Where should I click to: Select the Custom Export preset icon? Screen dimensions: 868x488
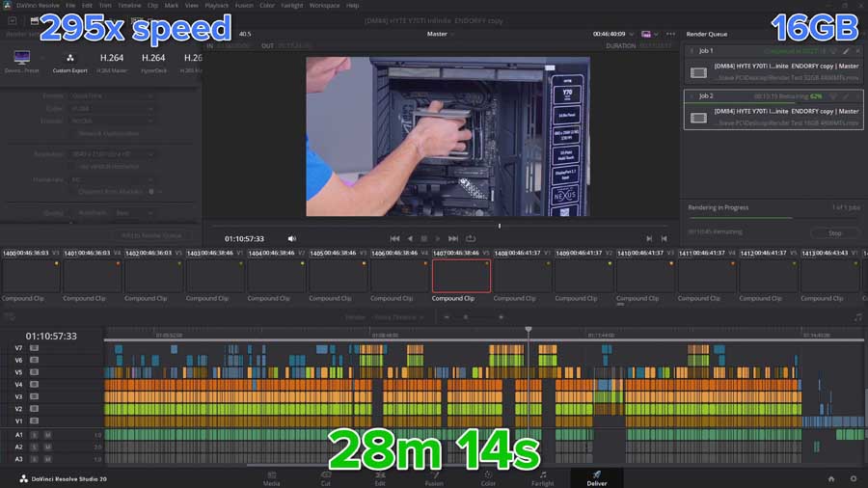(x=70, y=60)
